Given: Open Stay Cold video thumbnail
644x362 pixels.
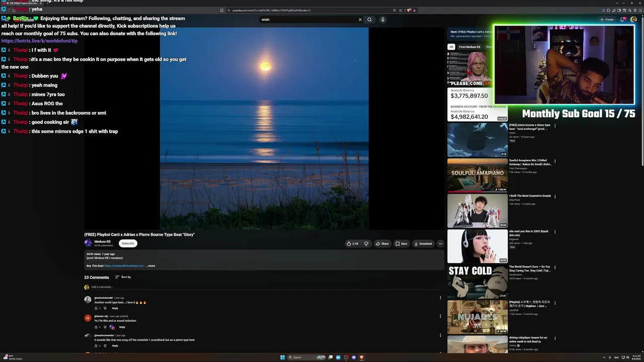Looking at the screenshot, I should pos(477,282).
